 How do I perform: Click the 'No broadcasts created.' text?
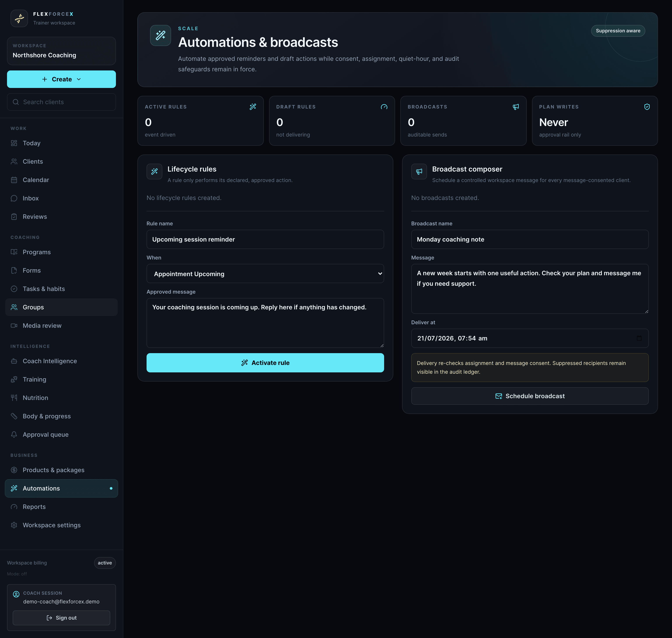445,198
